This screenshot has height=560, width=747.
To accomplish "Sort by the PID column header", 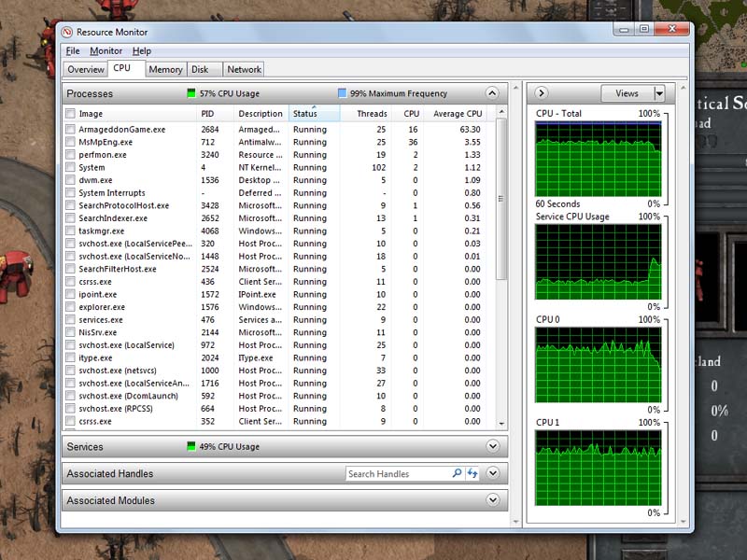I will pyautogui.click(x=215, y=113).
